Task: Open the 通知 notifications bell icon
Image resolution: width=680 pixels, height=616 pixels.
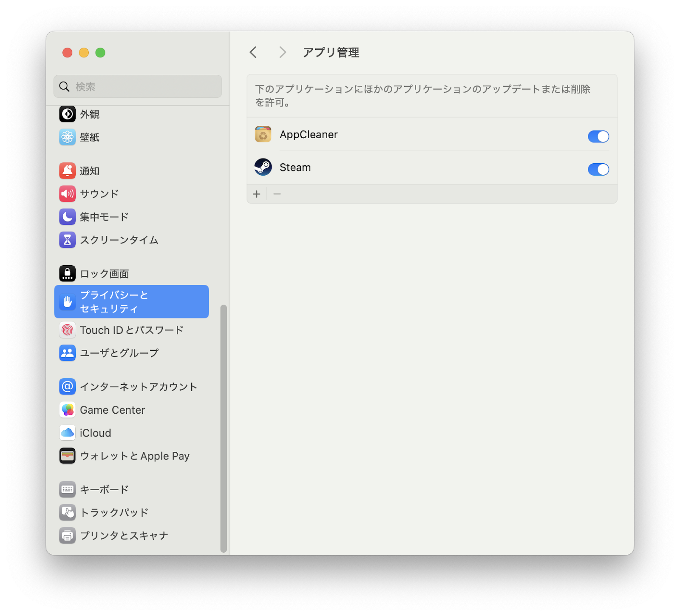Action: coord(67,171)
